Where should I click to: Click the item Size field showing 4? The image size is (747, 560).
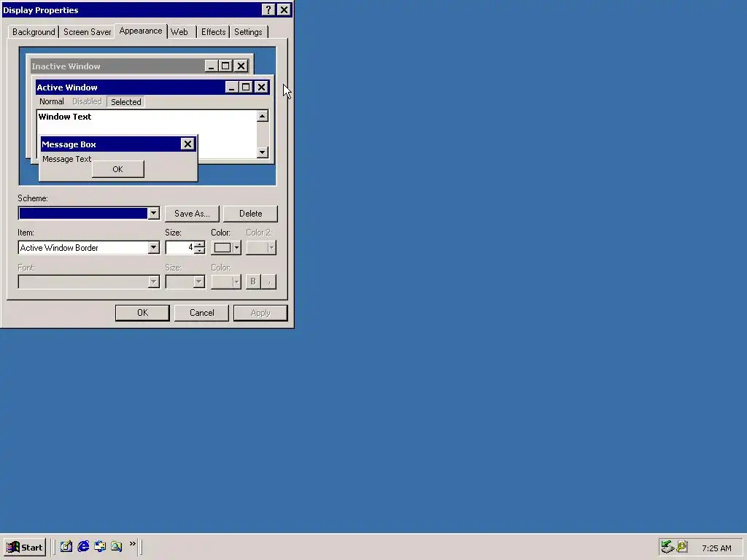coord(179,248)
